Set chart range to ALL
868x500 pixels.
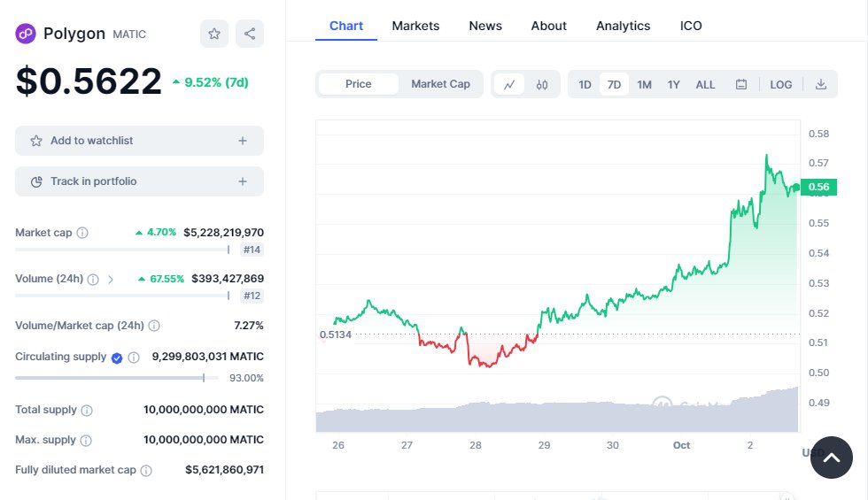pos(705,85)
